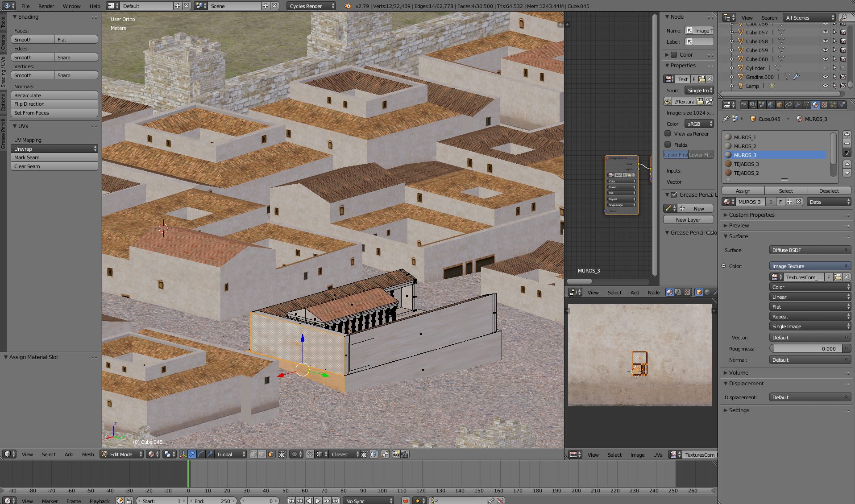Open the Modifiers wrench properties tab

point(797,105)
